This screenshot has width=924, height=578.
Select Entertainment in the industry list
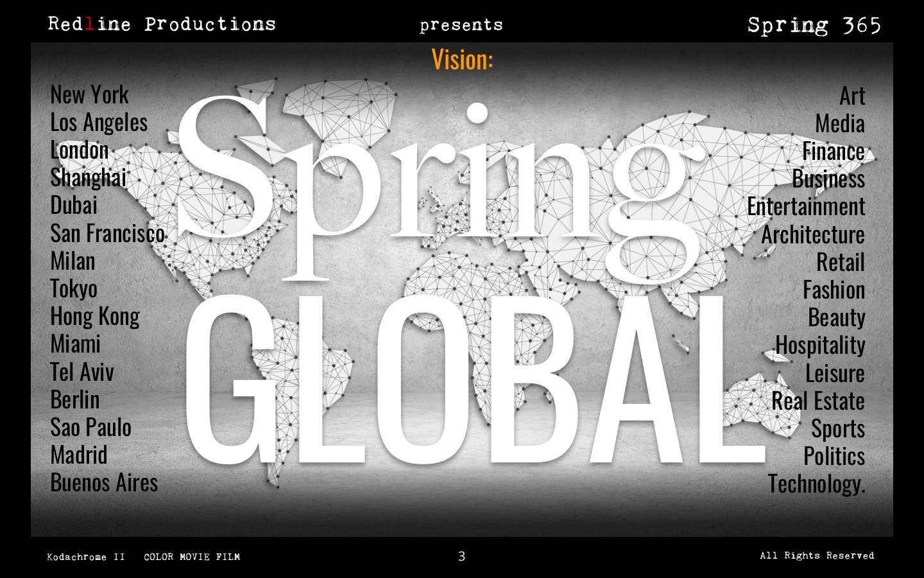[806, 207]
